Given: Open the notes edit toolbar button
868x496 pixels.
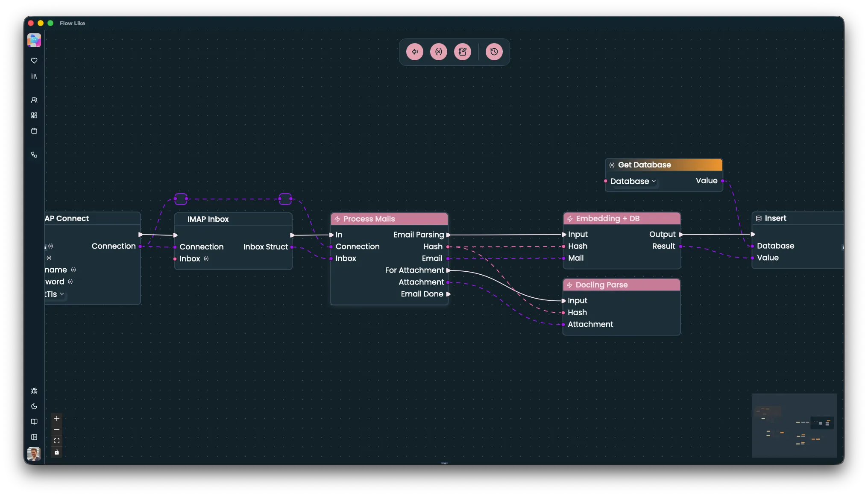Looking at the screenshot, I should click(x=462, y=52).
